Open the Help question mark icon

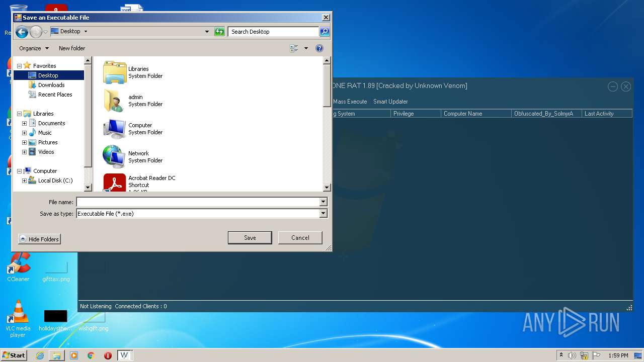[319, 48]
